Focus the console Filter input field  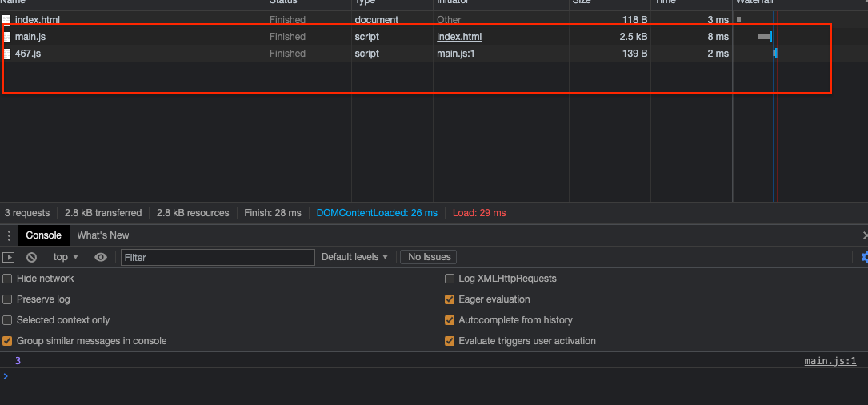[x=218, y=258]
